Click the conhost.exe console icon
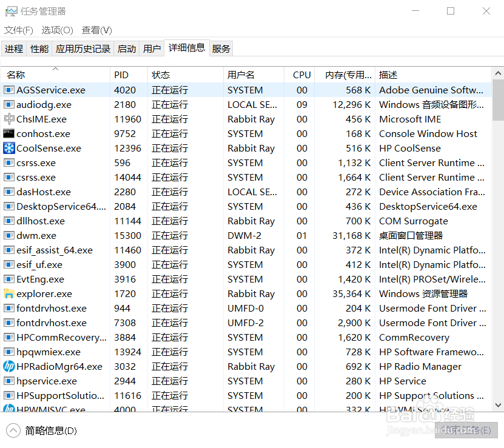504x448 pixels. [x=8, y=133]
